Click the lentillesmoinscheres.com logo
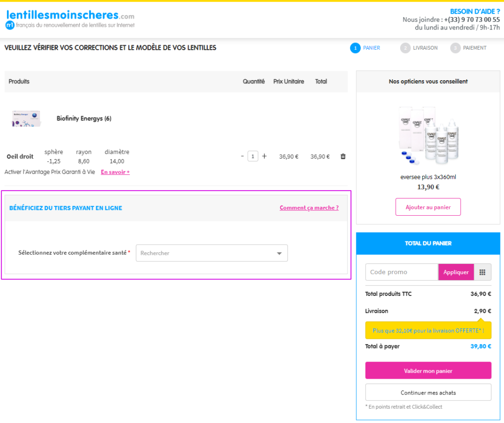Screen dimensions: 504x423 [x=70, y=19]
